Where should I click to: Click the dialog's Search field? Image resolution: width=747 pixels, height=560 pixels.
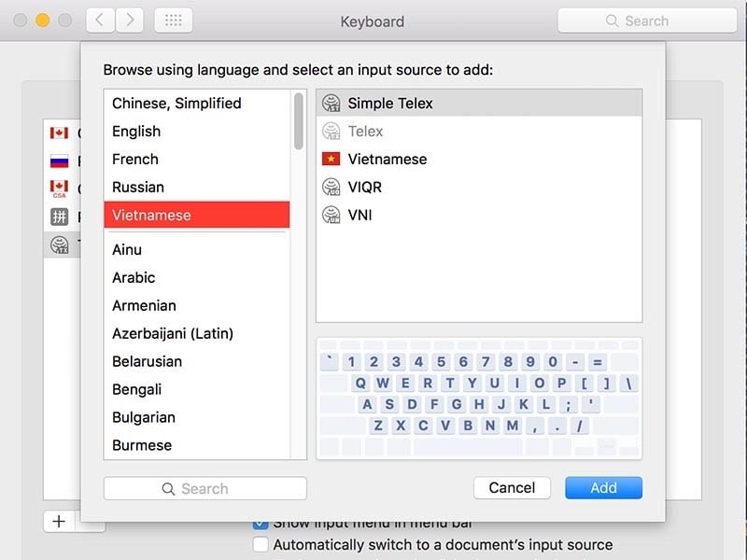[x=204, y=487]
